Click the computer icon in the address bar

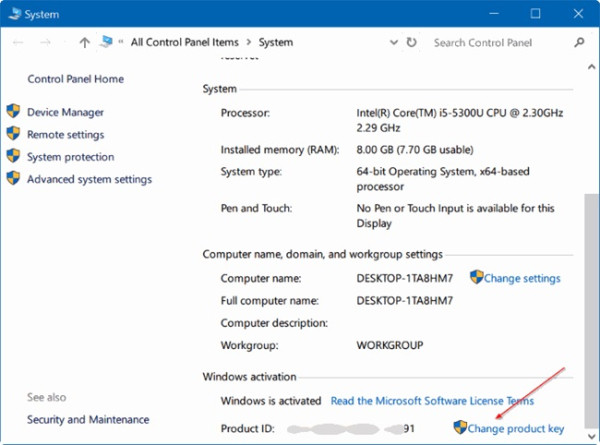pyautogui.click(x=106, y=41)
